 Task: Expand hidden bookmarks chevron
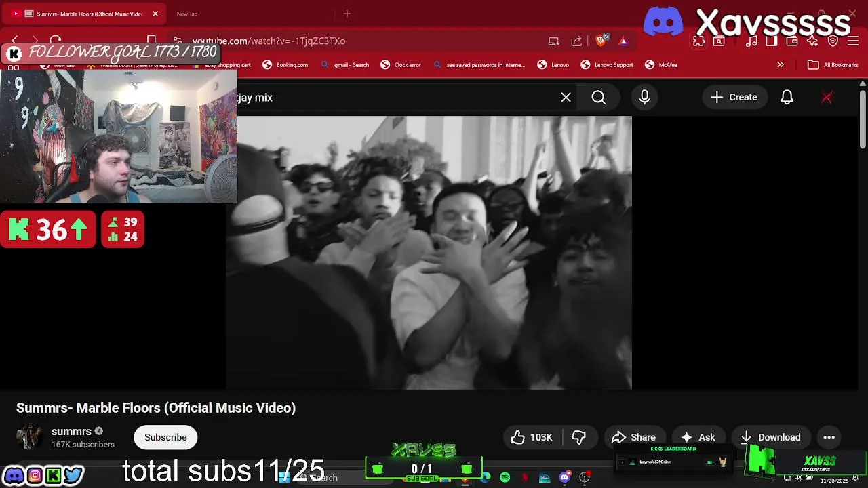(x=781, y=65)
